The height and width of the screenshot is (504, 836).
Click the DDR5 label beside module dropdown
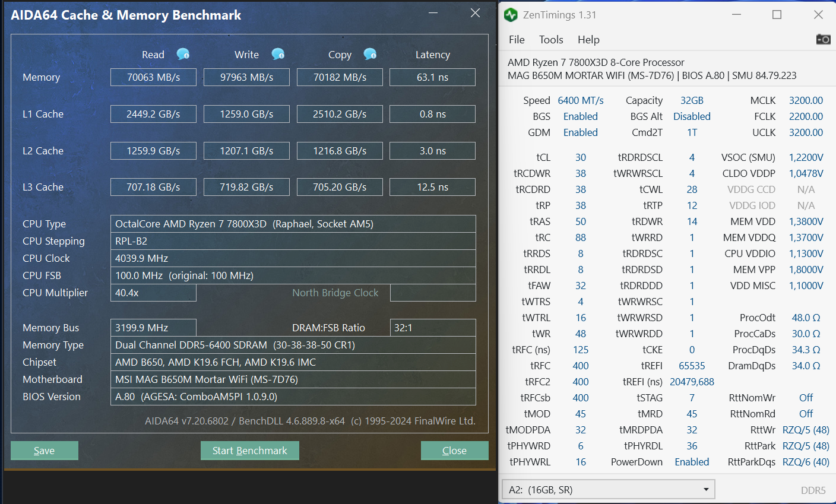[813, 490]
